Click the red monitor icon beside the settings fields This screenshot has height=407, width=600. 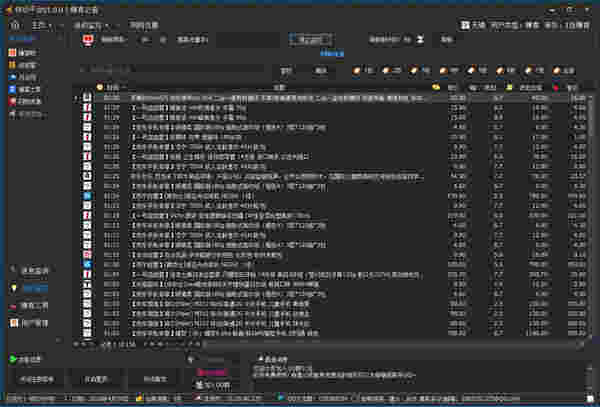tap(88, 40)
